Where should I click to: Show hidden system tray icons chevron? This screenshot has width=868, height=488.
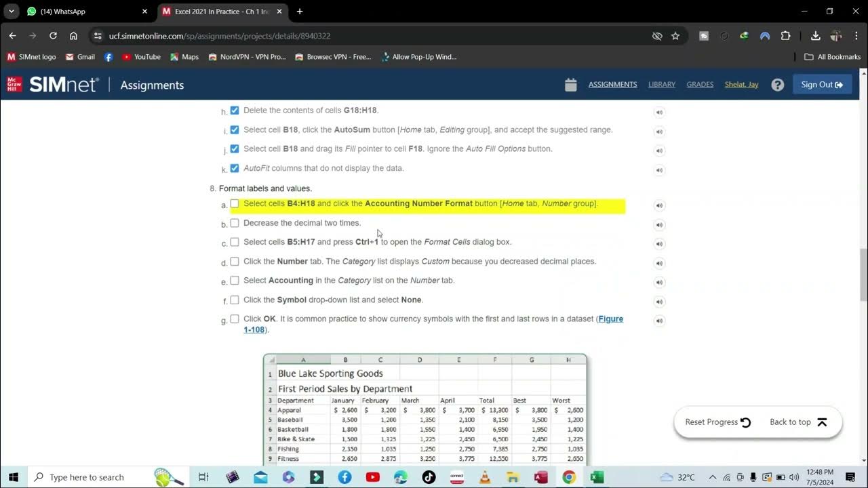coord(712,477)
